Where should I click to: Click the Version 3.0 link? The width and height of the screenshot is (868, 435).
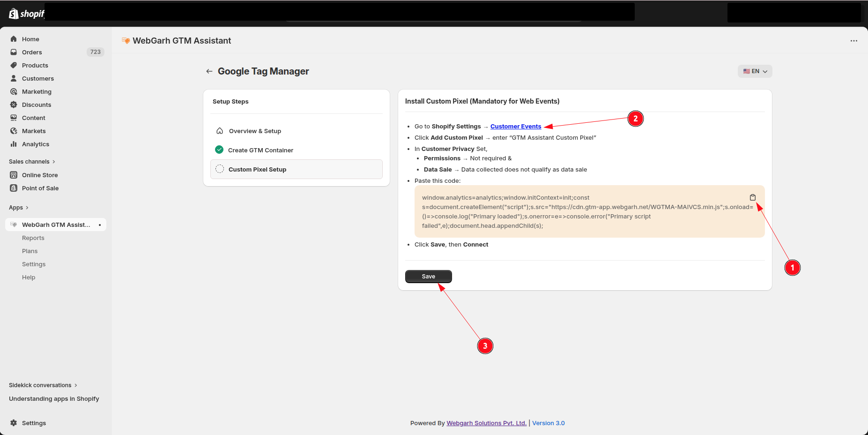tap(548, 423)
